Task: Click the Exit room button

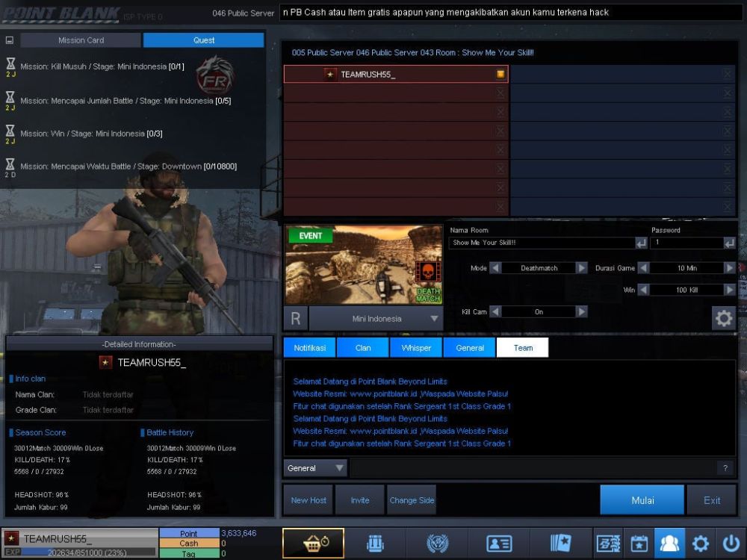Action: (712, 500)
